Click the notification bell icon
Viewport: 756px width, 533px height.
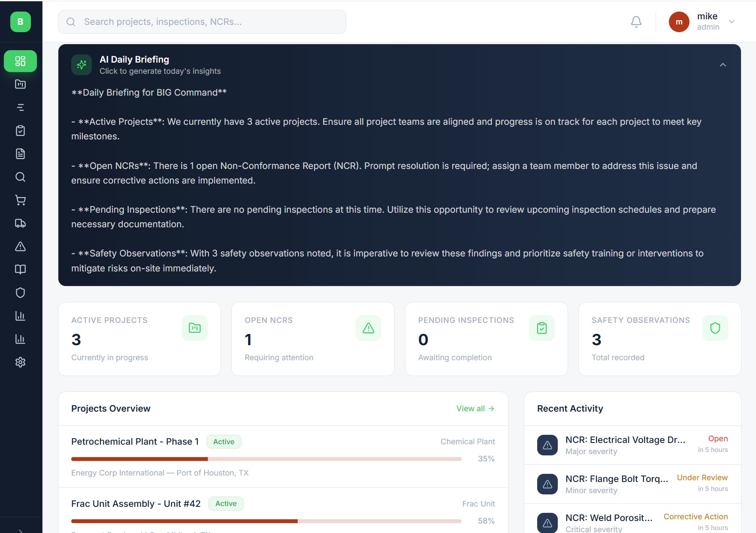pos(636,21)
